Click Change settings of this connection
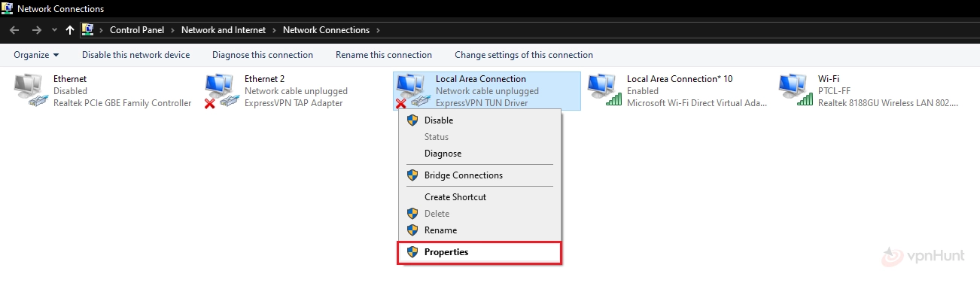 (x=524, y=55)
